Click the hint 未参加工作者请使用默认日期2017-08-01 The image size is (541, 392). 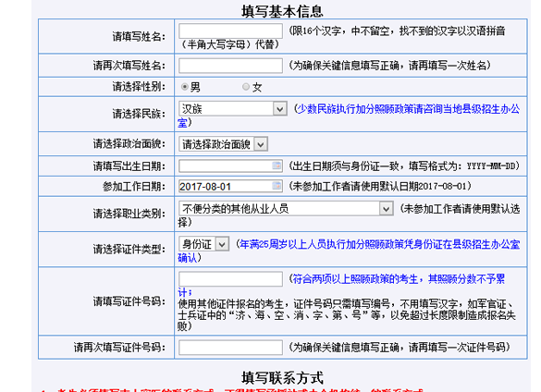click(380, 187)
